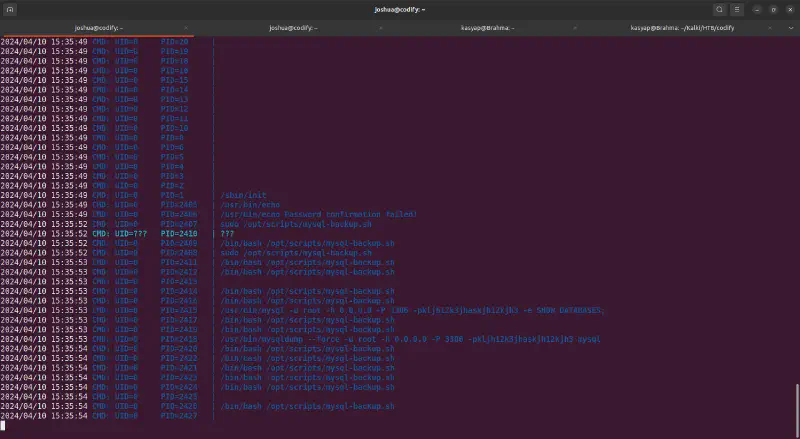Open a new terminal tab
This screenshot has width=800, height=439.
pos(9,9)
